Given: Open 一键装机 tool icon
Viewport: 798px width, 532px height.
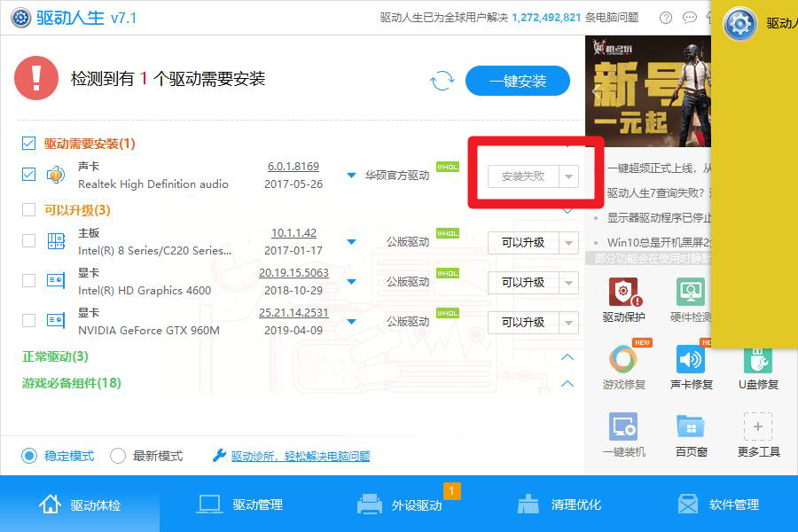Looking at the screenshot, I should [x=623, y=426].
